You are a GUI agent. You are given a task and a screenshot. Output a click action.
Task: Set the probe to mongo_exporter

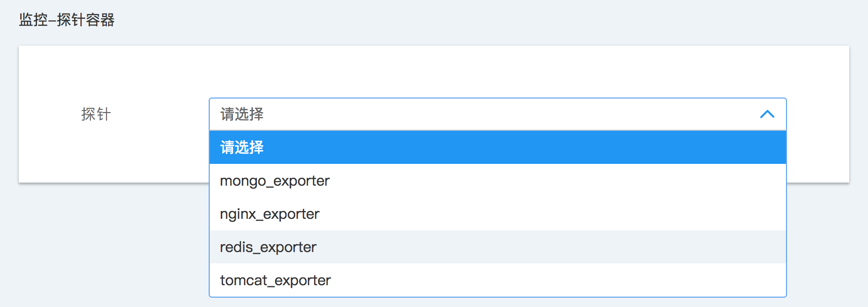(275, 181)
